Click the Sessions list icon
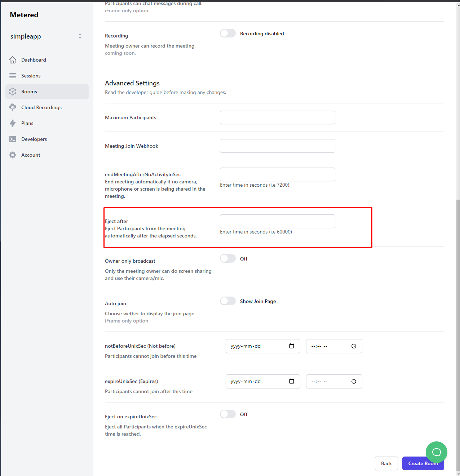The width and height of the screenshot is (460, 476). [x=13, y=76]
